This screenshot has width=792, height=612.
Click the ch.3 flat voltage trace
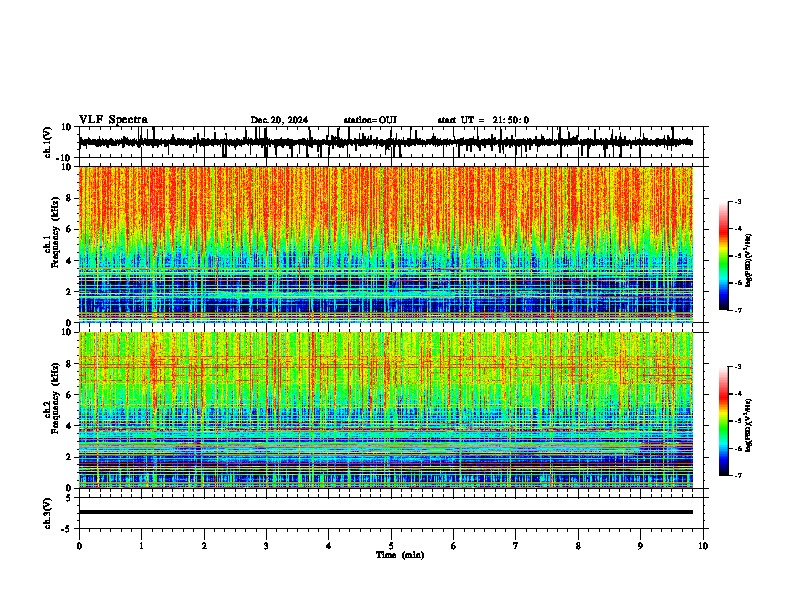pos(386,512)
